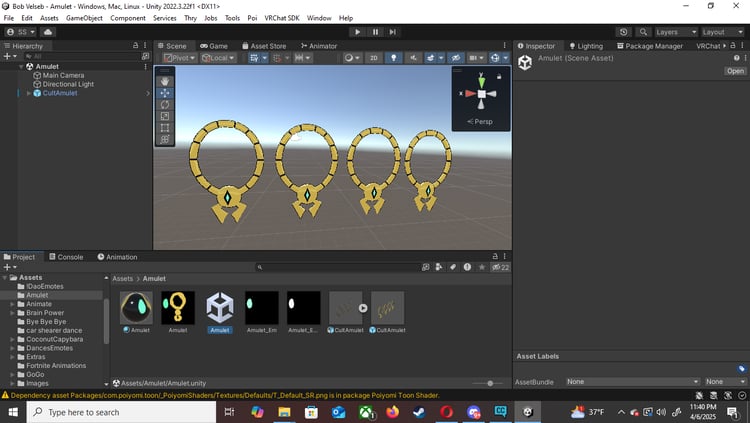The width and height of the screenshot is (750, 423).
Task: Select Directional Light in Hierarchy
Action: (x=68, y=84)
